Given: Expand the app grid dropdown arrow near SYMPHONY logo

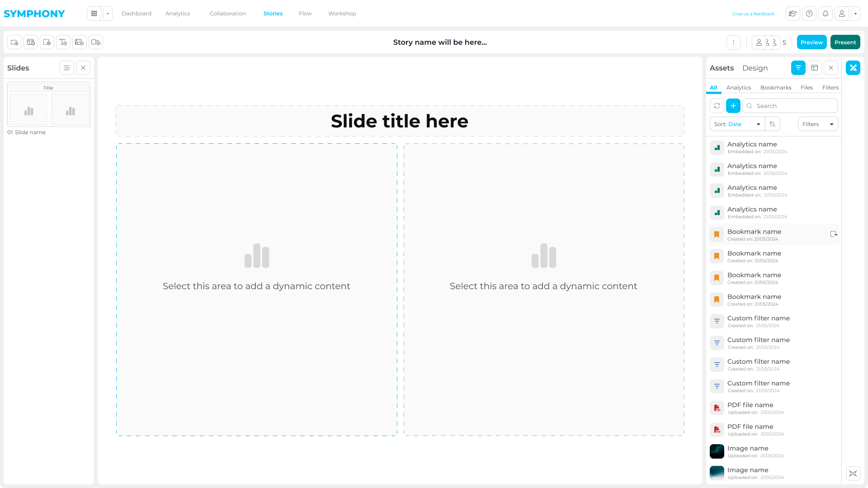Looking at the screenshot, I should click(107, 14).
